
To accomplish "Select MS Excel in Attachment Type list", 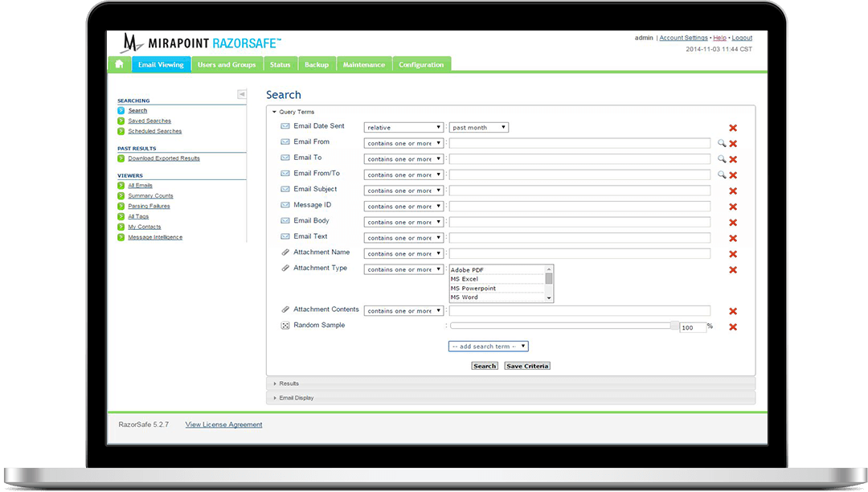I will click(x=497, y=279).
